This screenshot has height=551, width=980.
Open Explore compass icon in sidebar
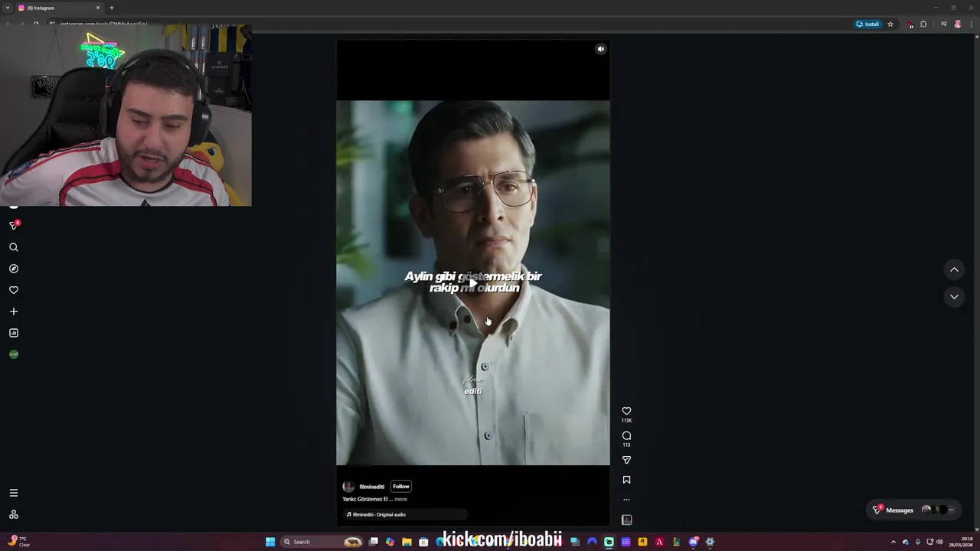click(x=14, y=269)
